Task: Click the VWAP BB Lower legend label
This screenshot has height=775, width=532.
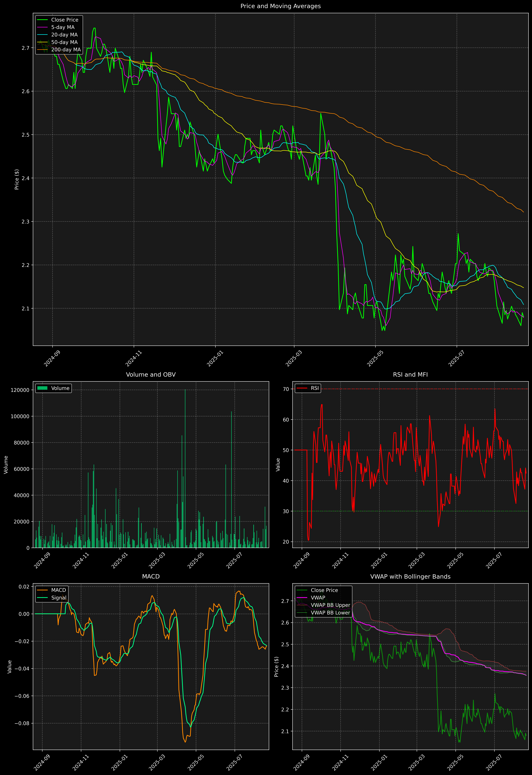Action: point(330,613)
